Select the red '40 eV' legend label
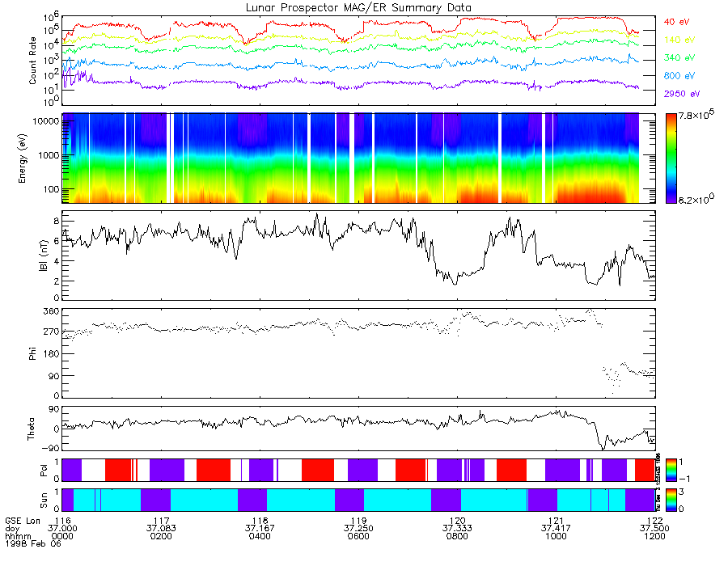Viewport: 728px width, 566px height. click(676, 22)
